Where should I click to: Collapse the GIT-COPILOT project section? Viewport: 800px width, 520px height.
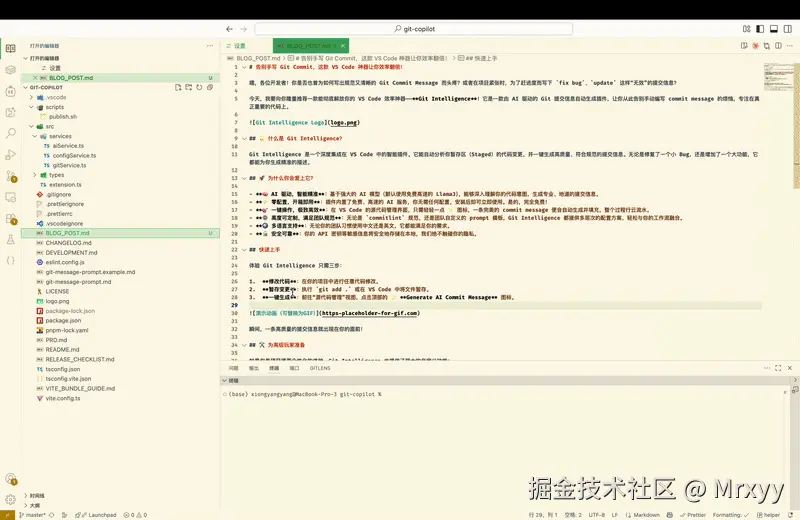(x=26, y=87)
